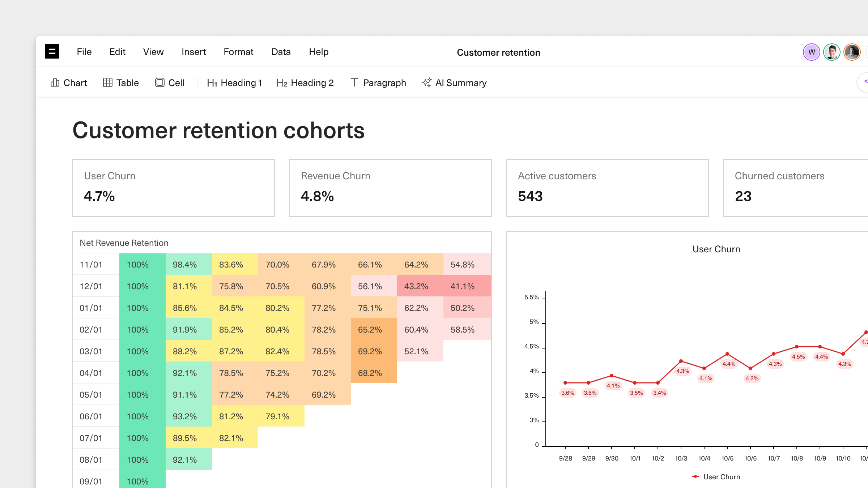The width and height of the screenshot is (868, 488).
Task: Select the 98.4% cell
Action: tap(189, 264)
